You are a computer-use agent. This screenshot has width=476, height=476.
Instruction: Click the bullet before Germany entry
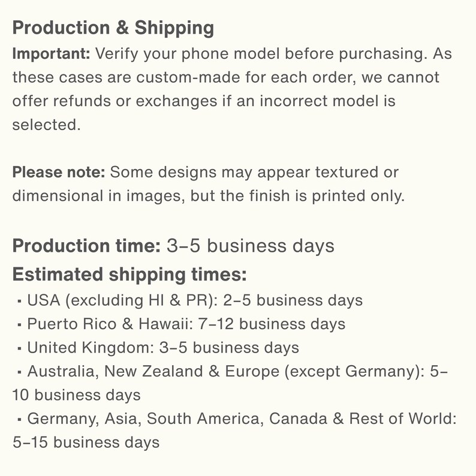pos(19,420)
